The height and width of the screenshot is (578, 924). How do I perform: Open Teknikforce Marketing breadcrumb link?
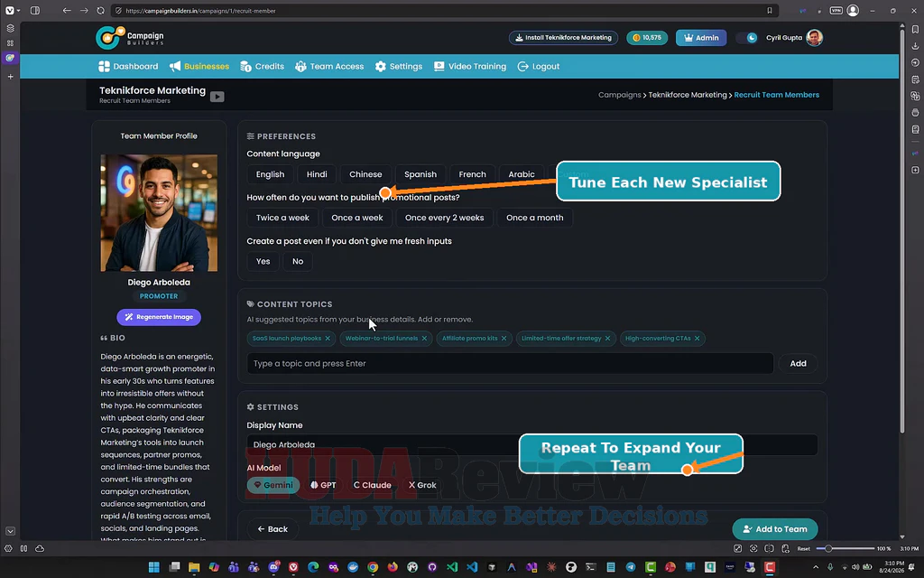pos(688,95)
